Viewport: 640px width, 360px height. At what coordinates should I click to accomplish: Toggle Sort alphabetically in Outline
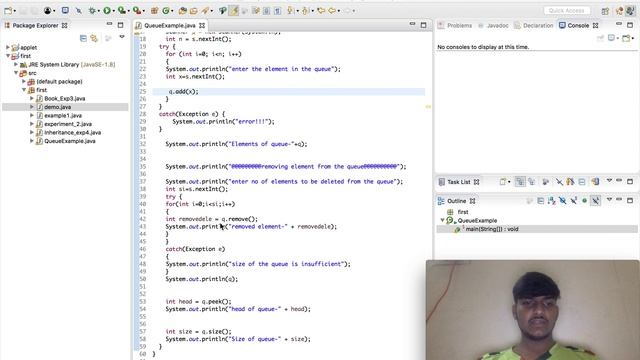click(552, 201)
